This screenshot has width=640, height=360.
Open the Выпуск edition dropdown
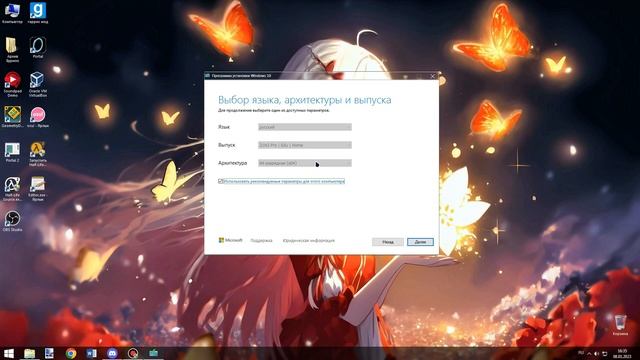pos(304,145)
